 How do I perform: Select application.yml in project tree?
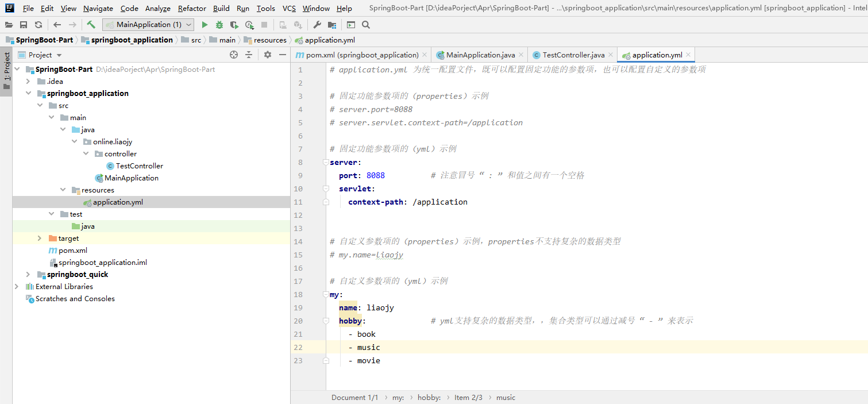(x=118, y=202)
